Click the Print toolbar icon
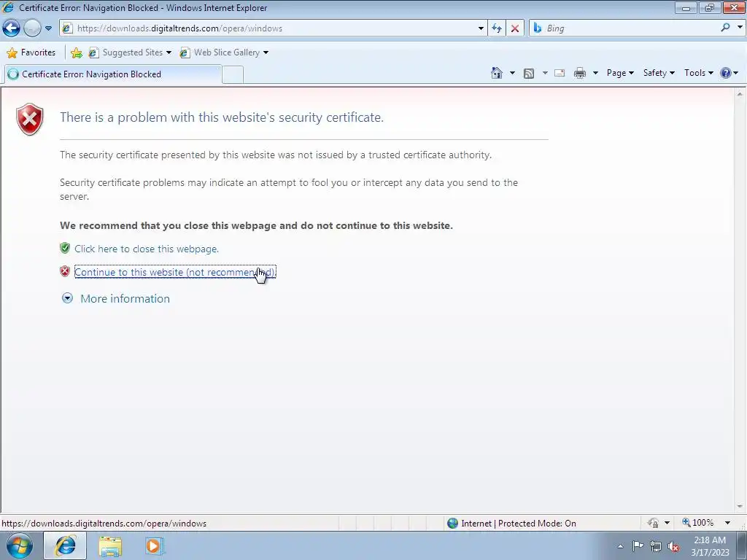Viewport: 747px width, 560px height. [x=580, y=73]
